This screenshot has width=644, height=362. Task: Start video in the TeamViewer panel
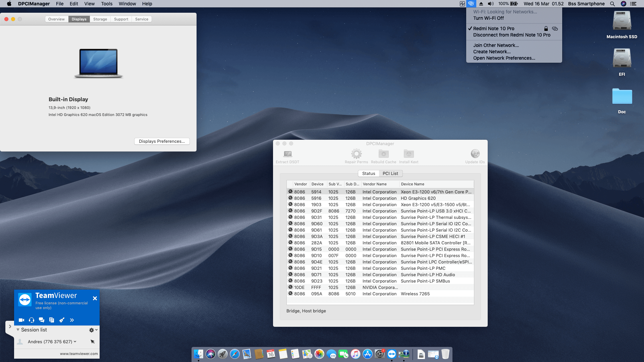(x=21, y=320)
